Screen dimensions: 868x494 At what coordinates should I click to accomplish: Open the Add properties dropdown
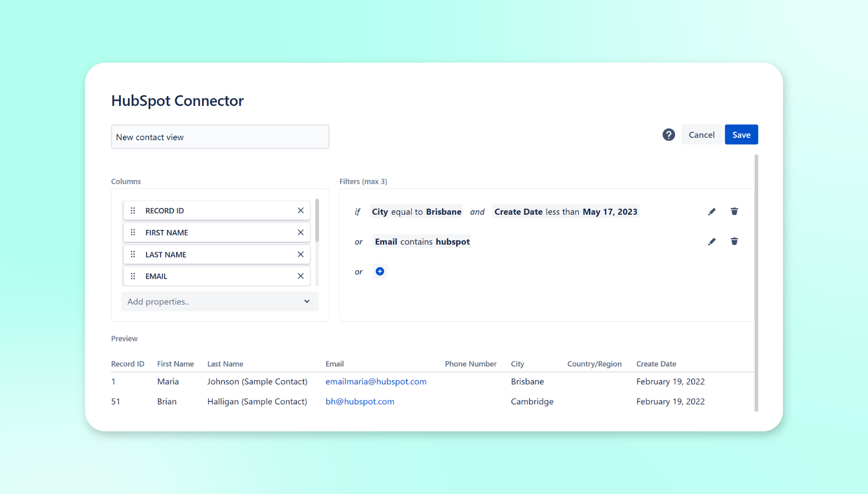coord(219,301)
